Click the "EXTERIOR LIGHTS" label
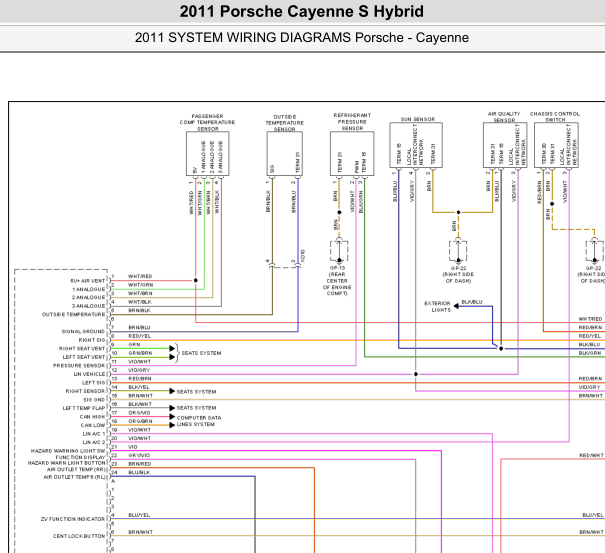 [438, 306]
